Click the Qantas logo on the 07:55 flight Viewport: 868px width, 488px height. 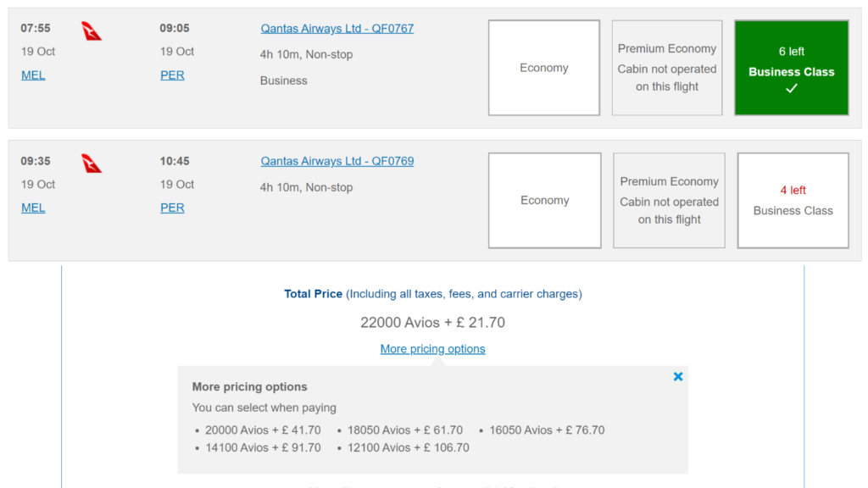92,30
